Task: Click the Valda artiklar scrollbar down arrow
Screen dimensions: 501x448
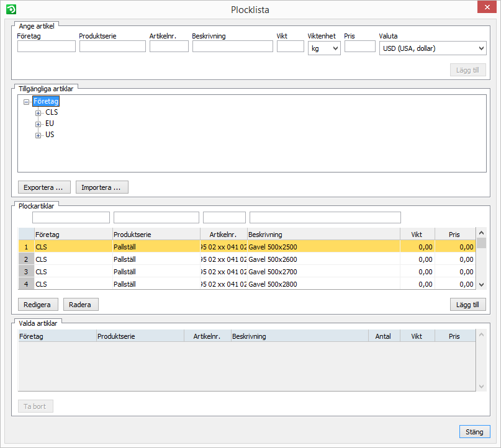Action: pyautogui.click(x=482, y=387)
